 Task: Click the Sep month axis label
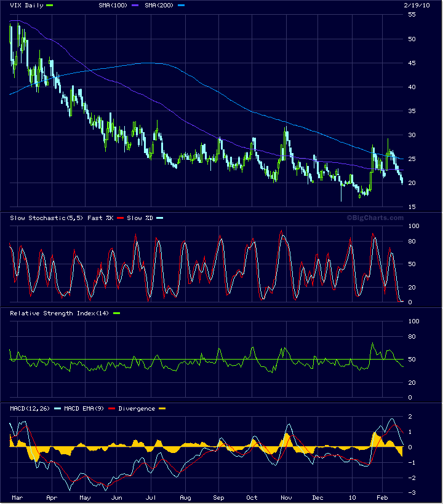pyautogui.click(x=218, y=498)
